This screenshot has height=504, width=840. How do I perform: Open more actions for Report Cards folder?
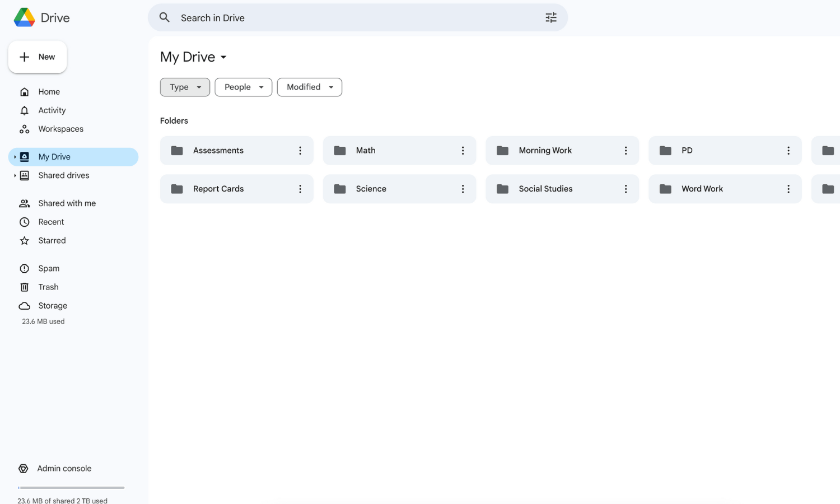[x=300, y=189]
